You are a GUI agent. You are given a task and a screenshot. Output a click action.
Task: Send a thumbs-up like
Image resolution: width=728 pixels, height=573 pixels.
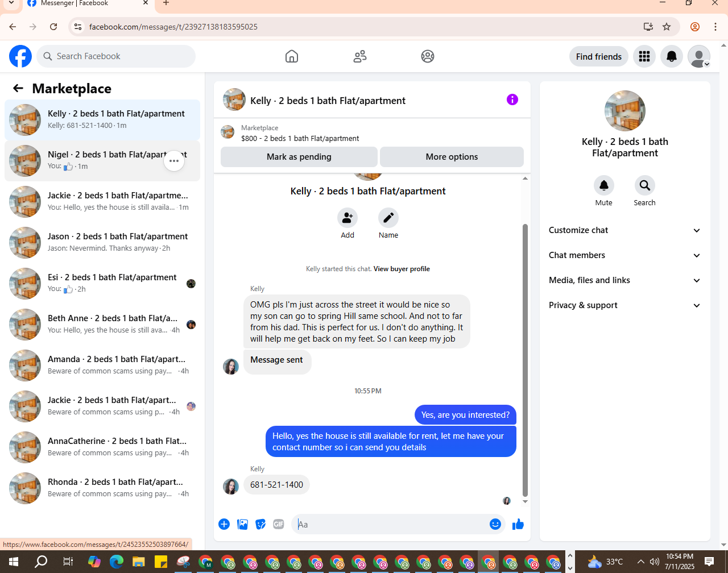tap(518, 524)
